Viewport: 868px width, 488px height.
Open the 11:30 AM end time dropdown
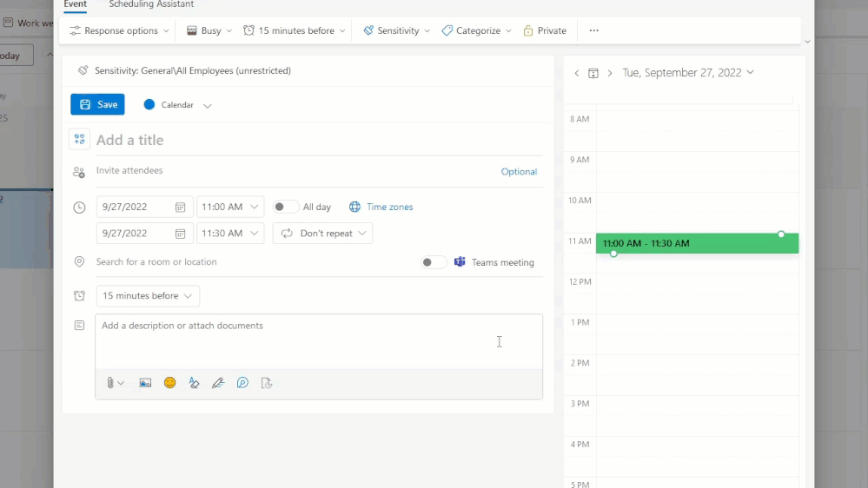coord(230,234)
